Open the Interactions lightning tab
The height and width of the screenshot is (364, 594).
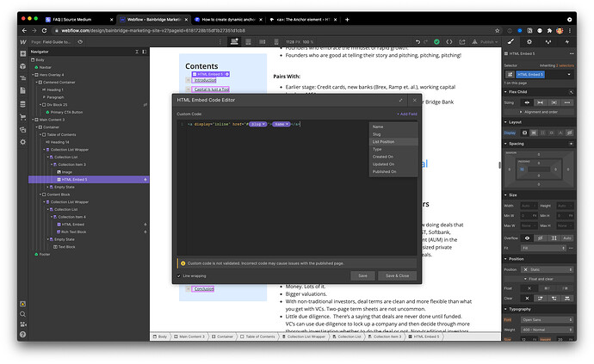[x=567, y=41]
